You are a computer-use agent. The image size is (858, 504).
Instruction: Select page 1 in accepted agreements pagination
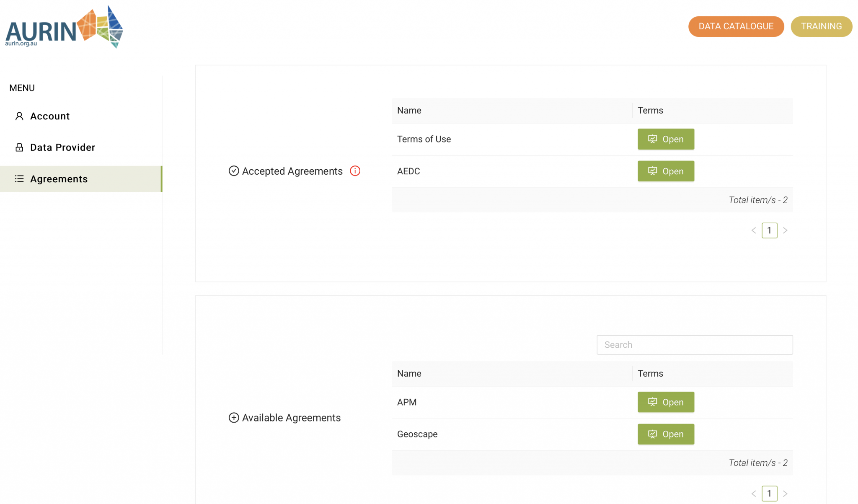point(769,230)
